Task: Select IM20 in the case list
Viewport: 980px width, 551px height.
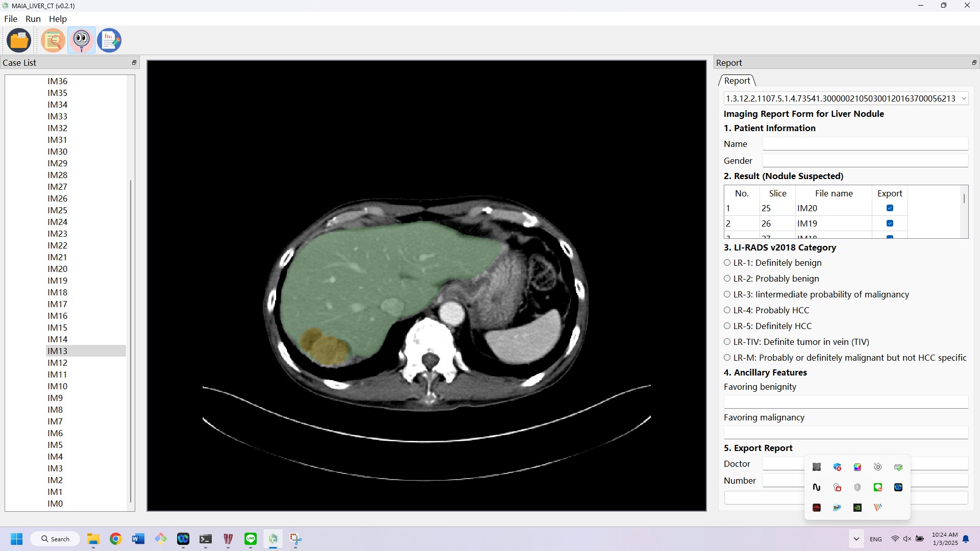Action: (x=57, y=269)
